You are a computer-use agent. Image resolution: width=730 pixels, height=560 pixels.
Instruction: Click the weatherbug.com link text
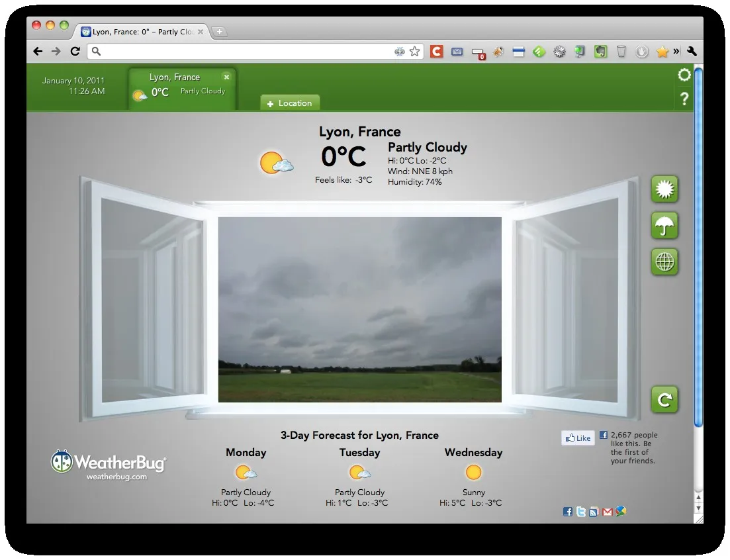click(116, 477)
